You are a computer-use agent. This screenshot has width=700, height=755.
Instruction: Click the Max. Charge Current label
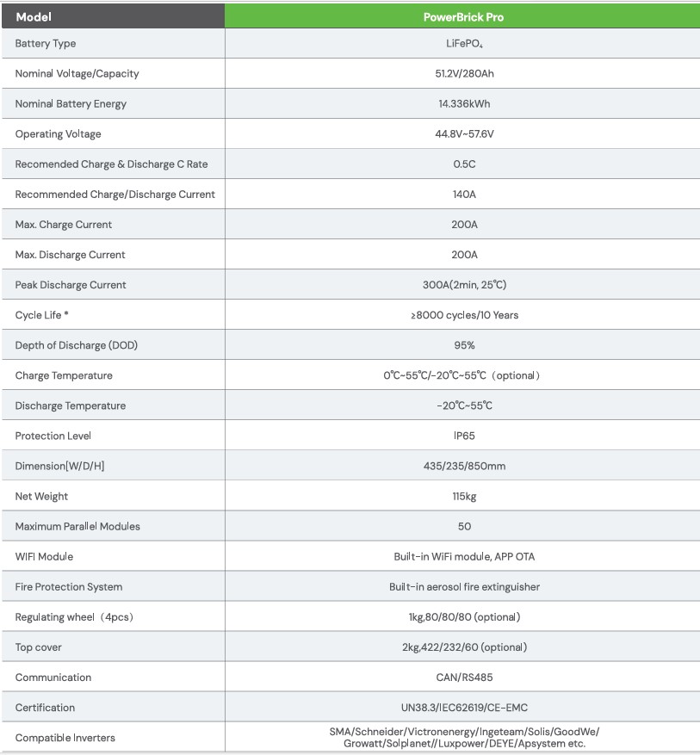[64, 225]
